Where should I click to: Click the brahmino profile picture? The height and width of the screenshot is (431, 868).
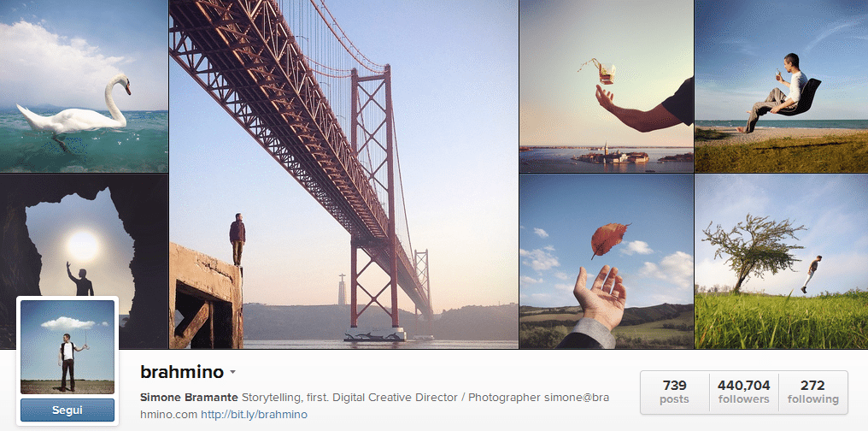67,346
